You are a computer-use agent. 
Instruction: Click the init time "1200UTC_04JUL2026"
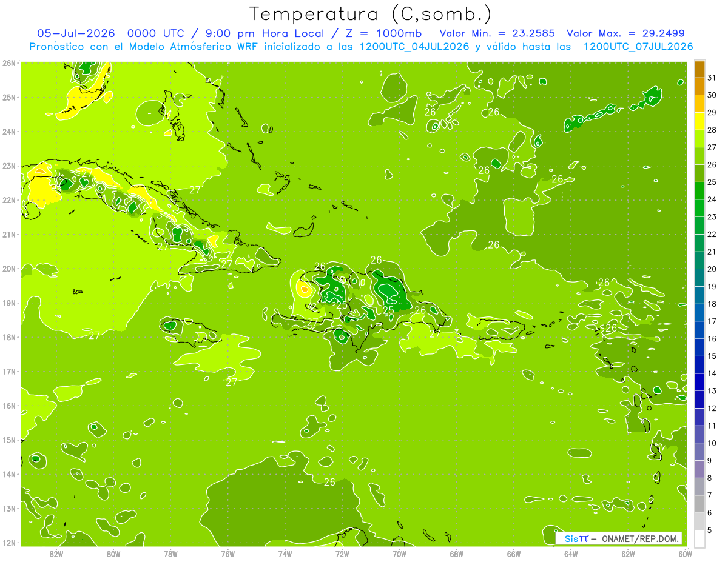pyautogui.click(x=414, y=47)
